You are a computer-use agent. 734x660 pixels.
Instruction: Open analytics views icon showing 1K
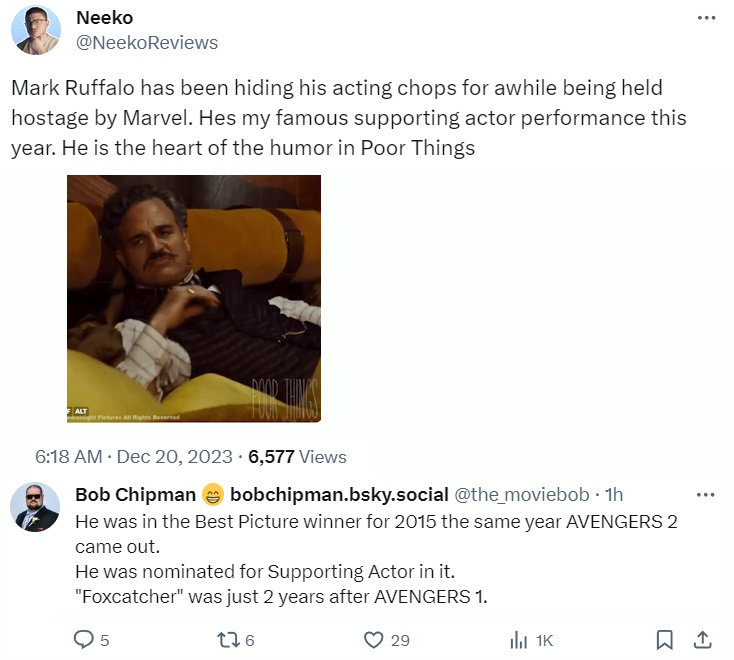coord(520,639)
